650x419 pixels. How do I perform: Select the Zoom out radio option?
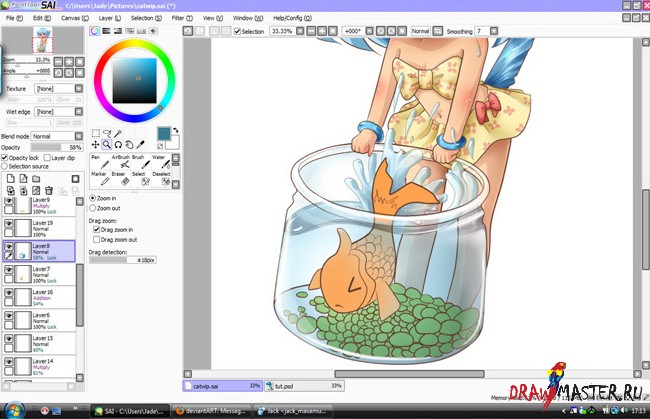pos(93,207)
